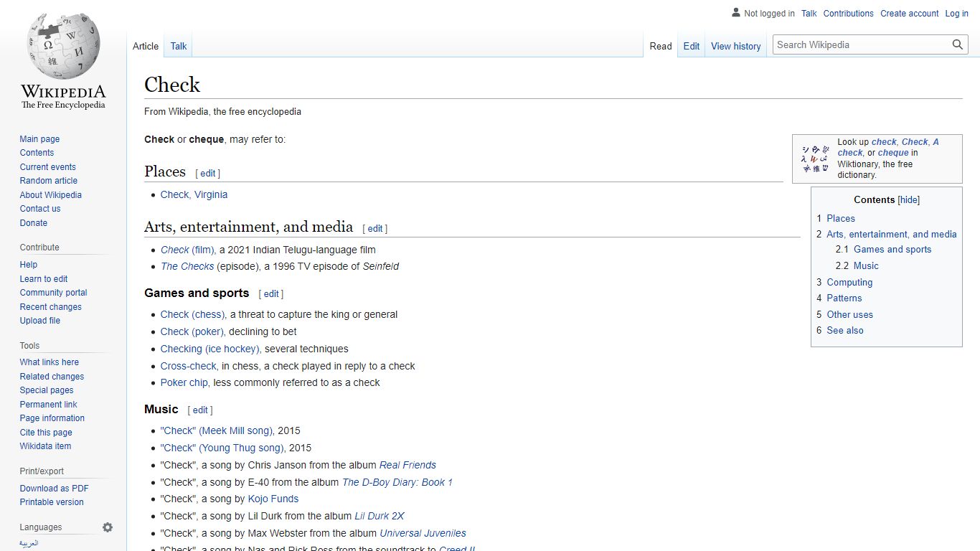980x551 pixels.
Task: Click the Donate link
Action: click(x=34, y=223)
